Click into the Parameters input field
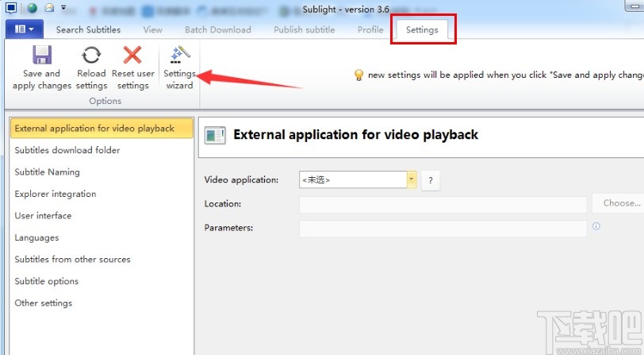The height and width of the screenshot is (355, 644). (x=443, y=228)
